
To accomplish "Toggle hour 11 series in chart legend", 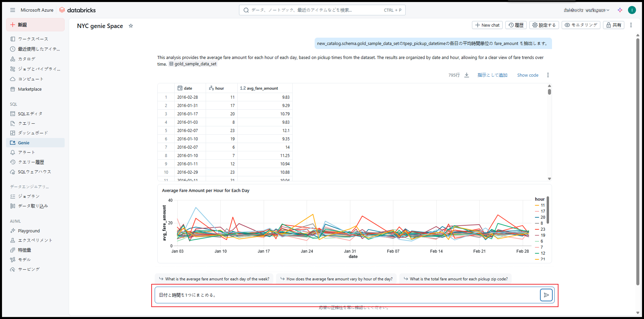I will pyautogui.click(x=540, y=205).
